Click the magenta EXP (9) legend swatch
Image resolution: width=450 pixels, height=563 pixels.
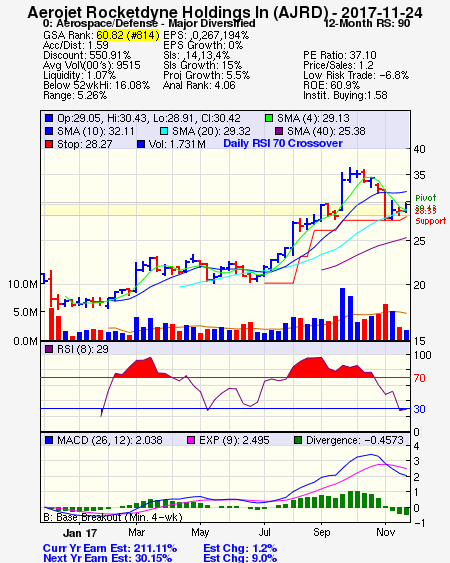(191, 440)
